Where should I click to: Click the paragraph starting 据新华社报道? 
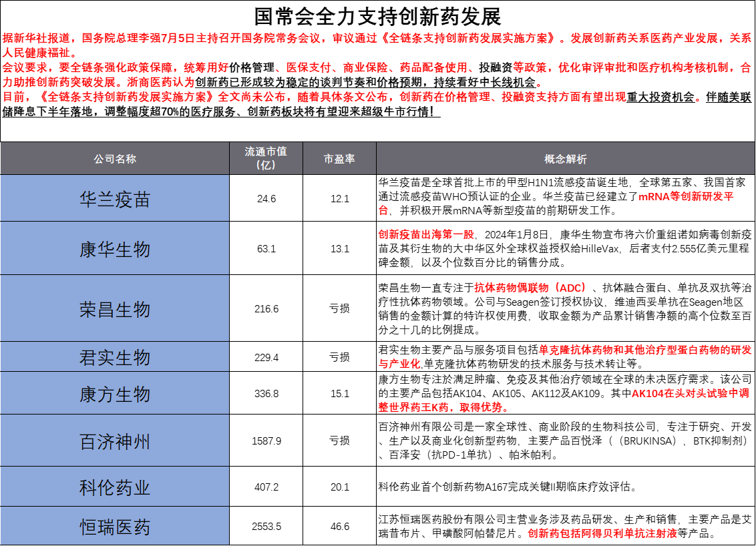[x=377, y=45]
